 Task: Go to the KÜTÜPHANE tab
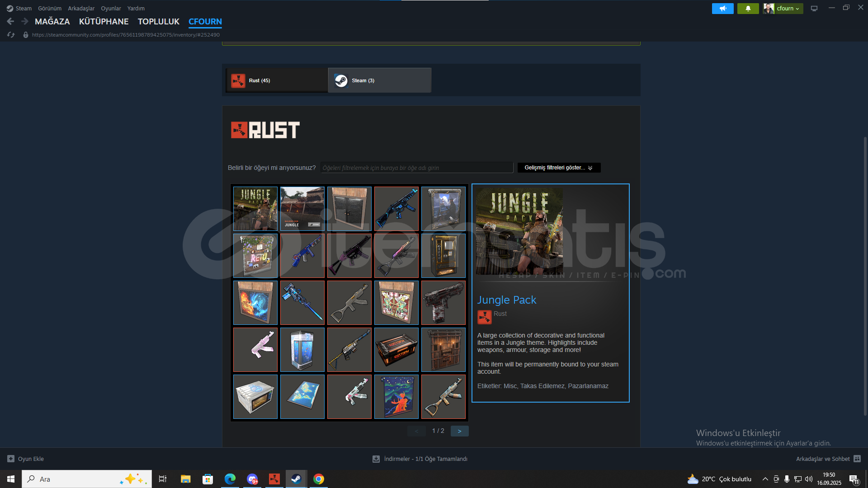(104, 21)
